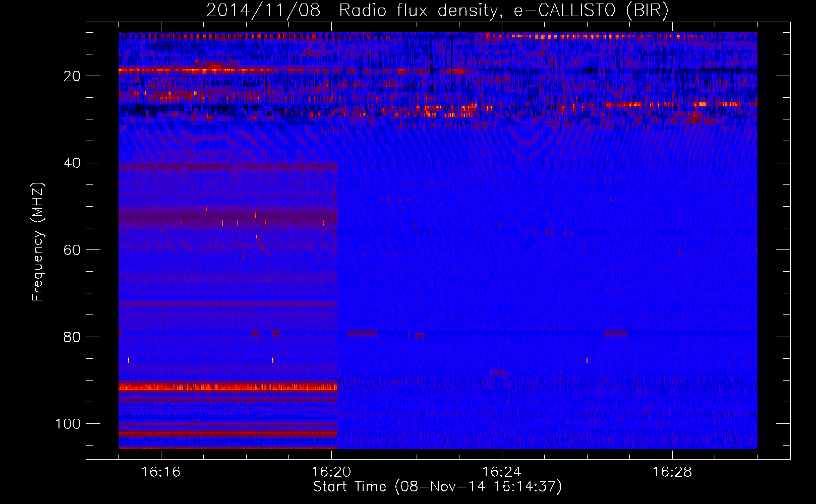
Task: Click the 40 MHz frequency tick label
Action: pos(72,163)
